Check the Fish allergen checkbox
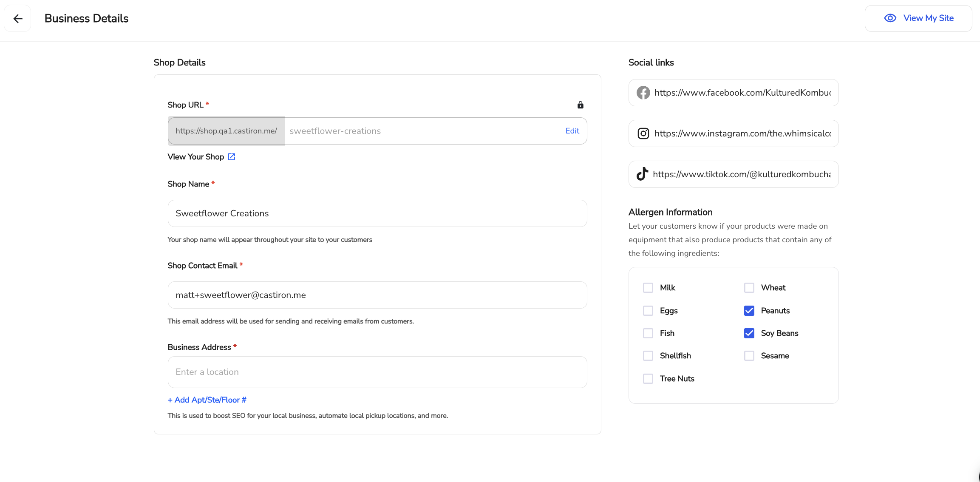Screen dimensions: 980x482 pos(648,333)
